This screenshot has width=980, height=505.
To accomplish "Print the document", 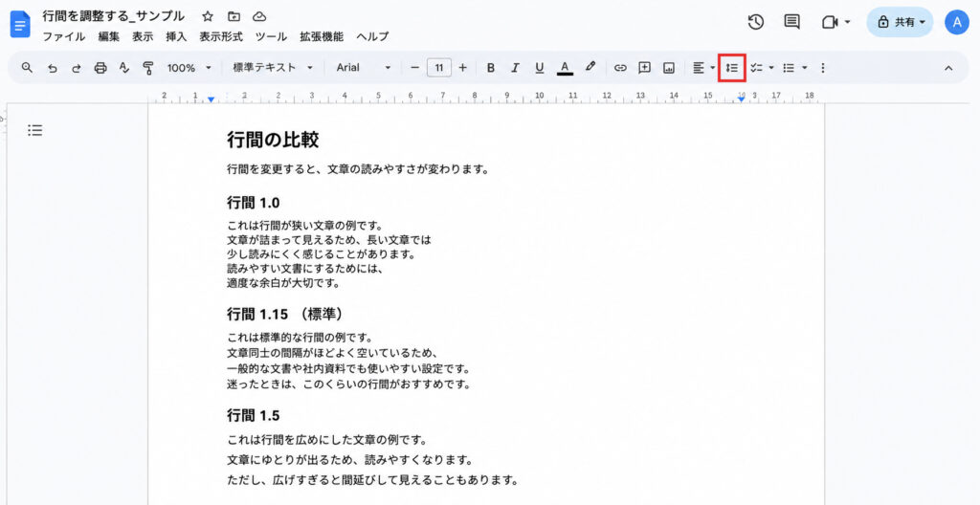I will point(100,68).
